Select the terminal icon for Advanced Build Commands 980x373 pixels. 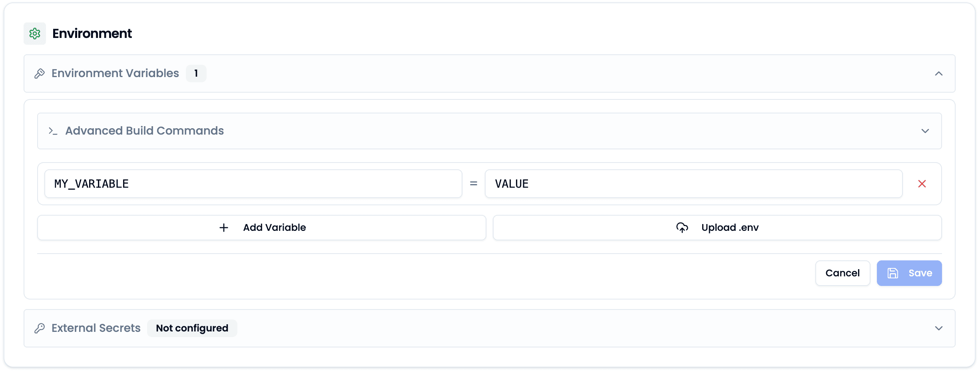tap(52, 131)
